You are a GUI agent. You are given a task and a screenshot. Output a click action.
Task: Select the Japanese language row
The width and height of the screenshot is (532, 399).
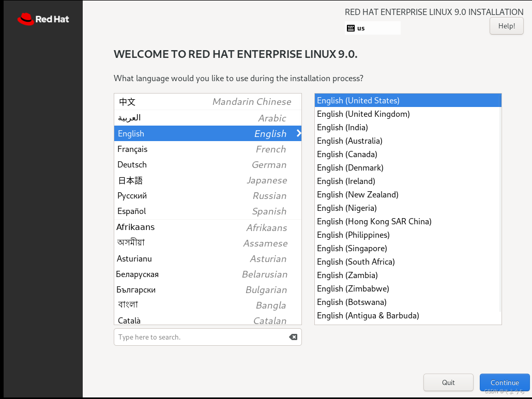[208, 180]
